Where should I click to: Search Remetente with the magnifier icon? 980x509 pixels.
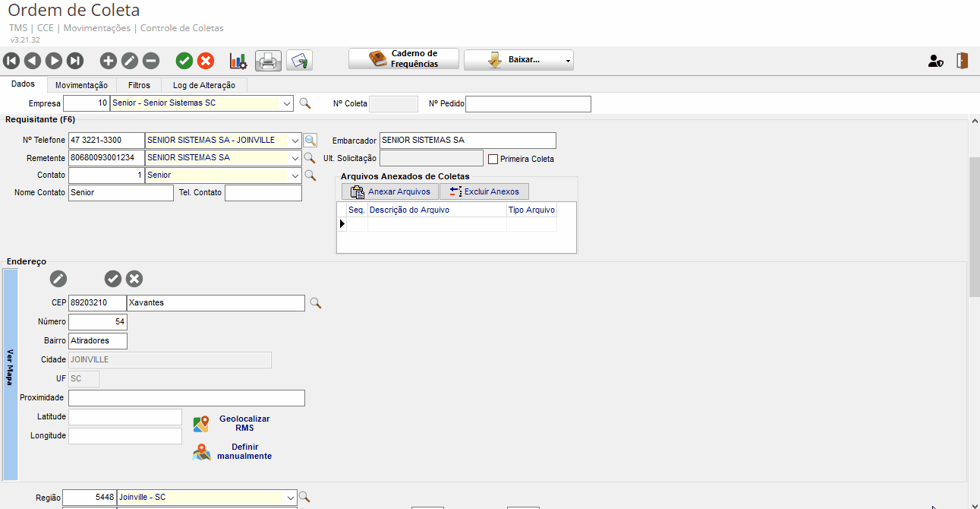pos(310,158)
